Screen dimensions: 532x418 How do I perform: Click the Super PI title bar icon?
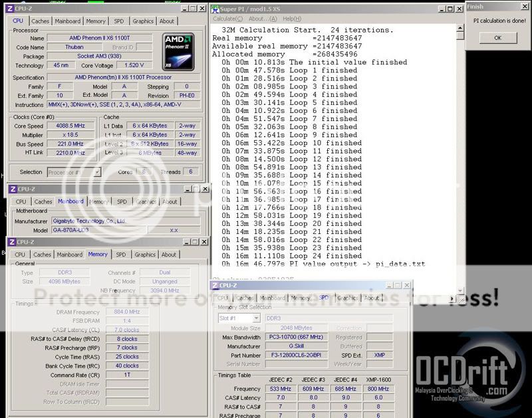click(x=215, y=9)
